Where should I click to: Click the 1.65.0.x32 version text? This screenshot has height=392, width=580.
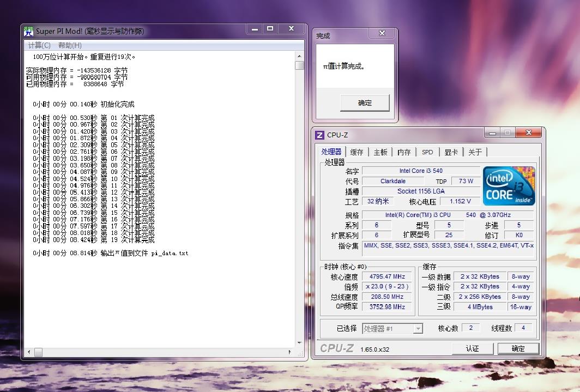pyautogui.click(x=374, y=349)
